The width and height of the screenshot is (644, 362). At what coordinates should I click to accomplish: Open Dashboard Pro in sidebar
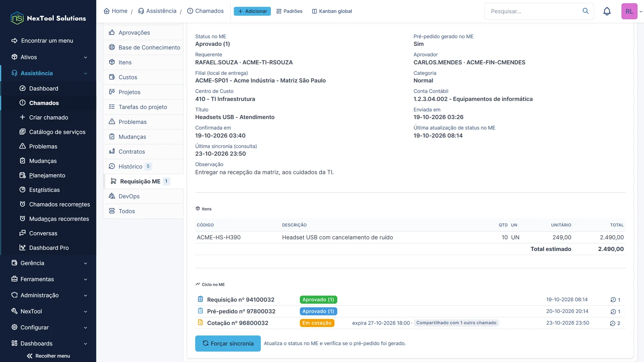(x=48, y=248)
